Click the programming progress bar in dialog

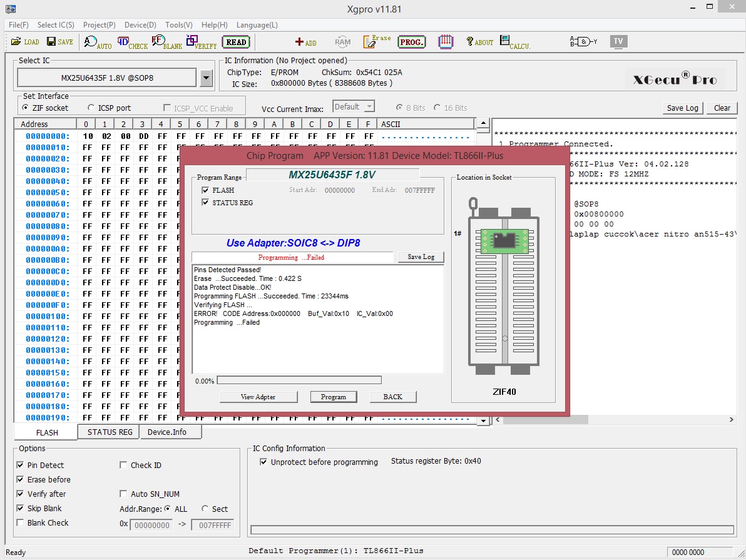[x=299, y=380]
